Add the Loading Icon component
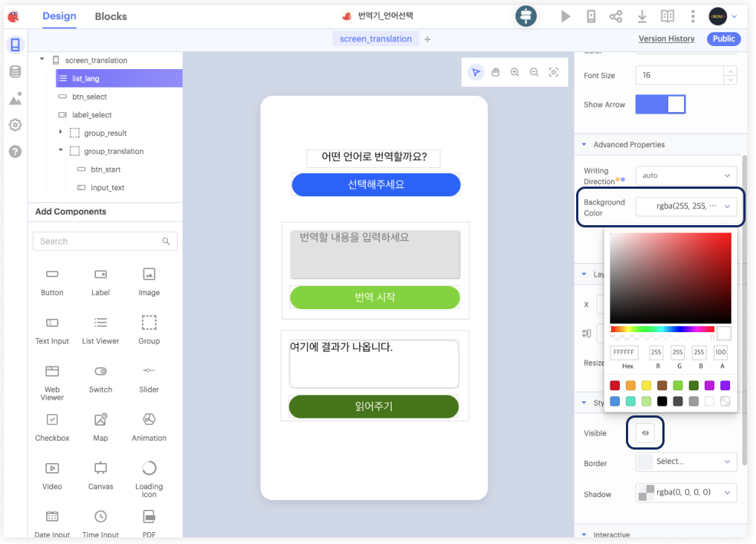The height and width of the screenshot is (544, 756). 149,479
